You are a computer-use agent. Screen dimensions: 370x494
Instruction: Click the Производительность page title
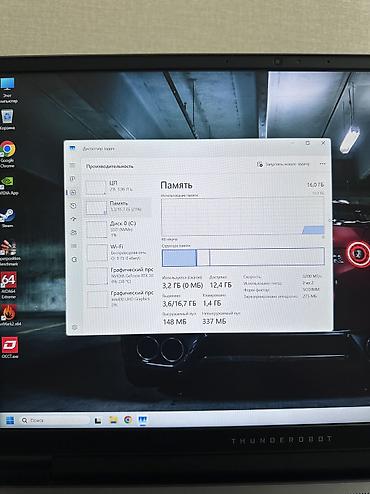[110, 166]
